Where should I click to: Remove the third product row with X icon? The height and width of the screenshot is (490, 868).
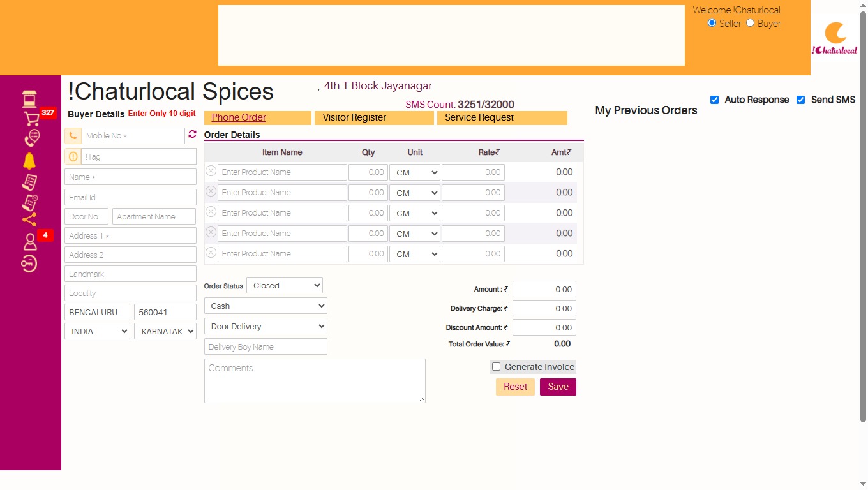point(211,212)
